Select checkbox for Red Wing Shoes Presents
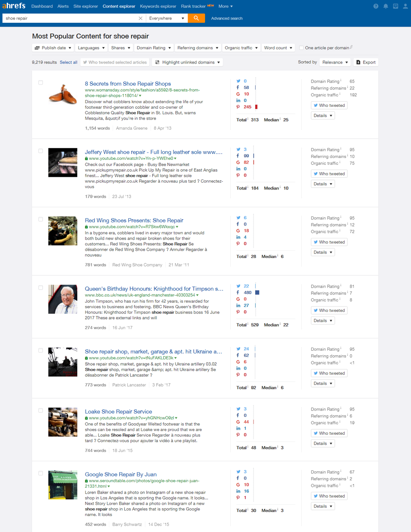Image resolution: width=411 pixels, height=532 pixels. pos(41,219)
